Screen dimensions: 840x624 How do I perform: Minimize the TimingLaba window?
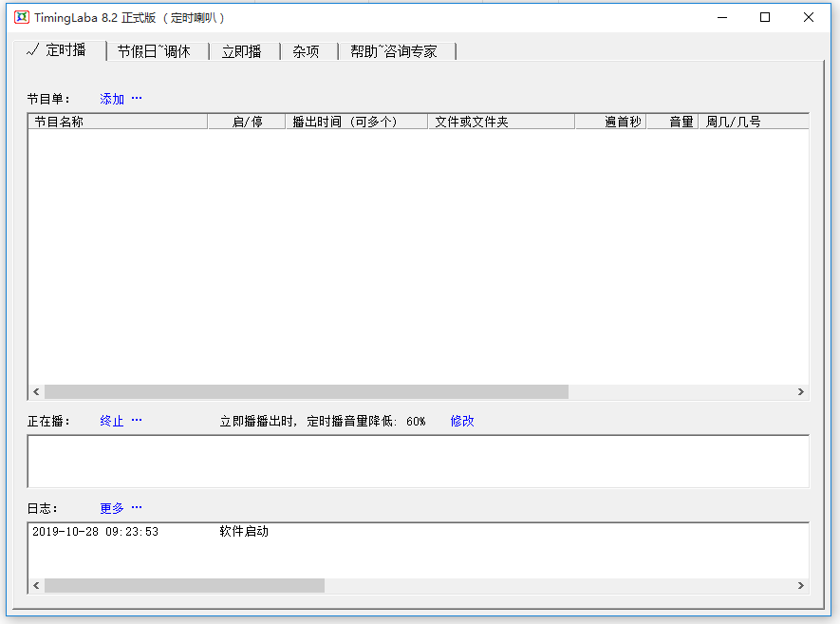pos(722,17)
